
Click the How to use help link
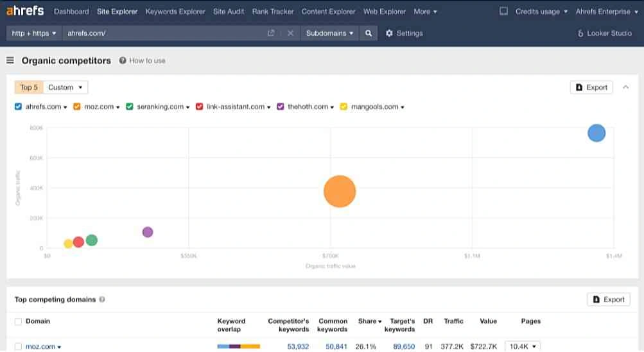point(142,60)
